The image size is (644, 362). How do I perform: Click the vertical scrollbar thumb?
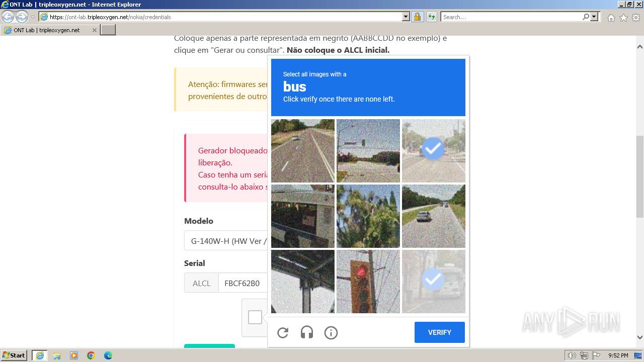coord(640,176)
